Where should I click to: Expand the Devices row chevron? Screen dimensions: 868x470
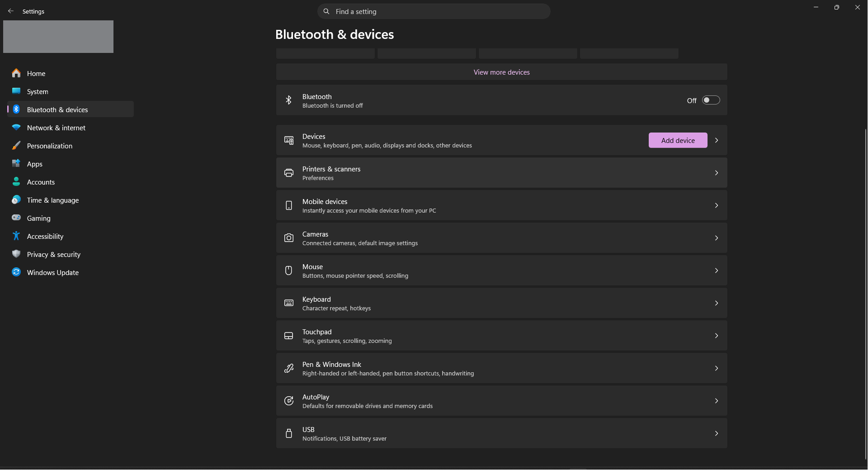pyautogui.click(x=717, y=140)
